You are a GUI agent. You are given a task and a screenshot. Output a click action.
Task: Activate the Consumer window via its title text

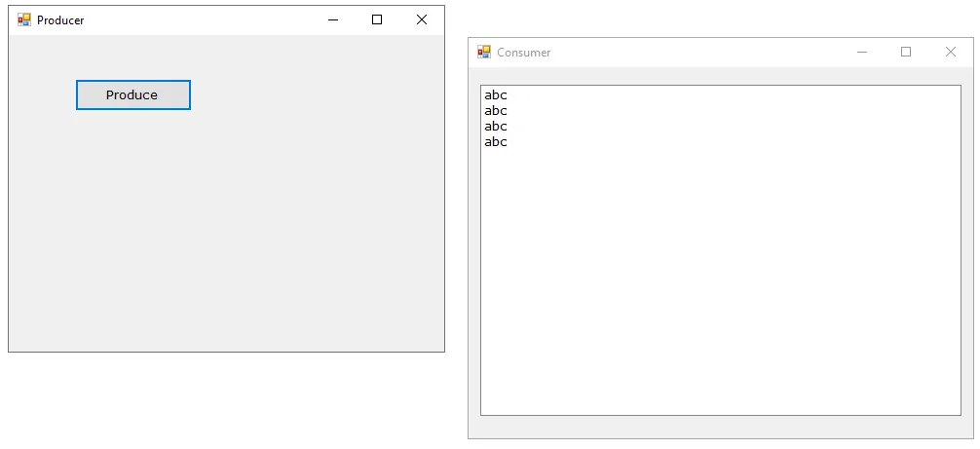(x=524, y=53)
